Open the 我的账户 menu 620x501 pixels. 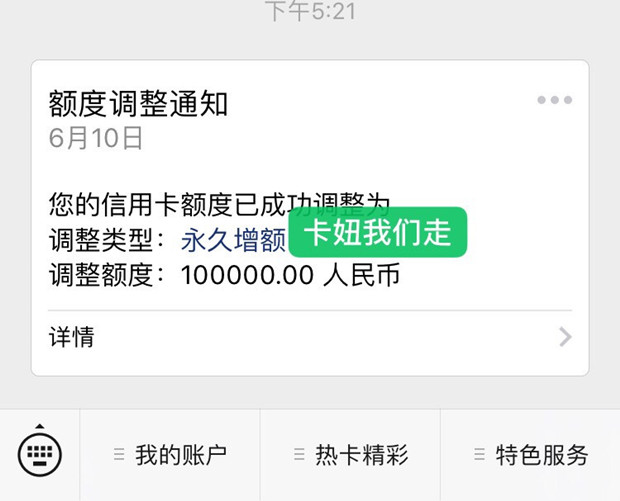point(170,455)
